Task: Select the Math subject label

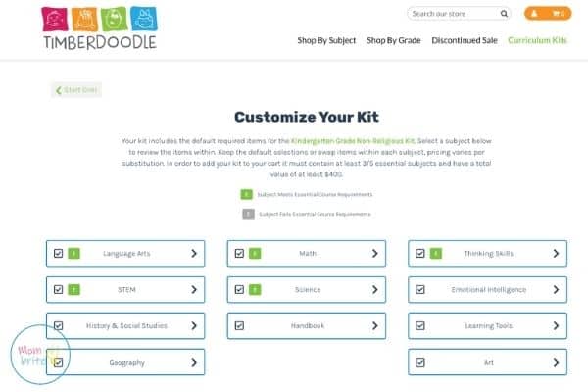Action: [x=308, y=254]
